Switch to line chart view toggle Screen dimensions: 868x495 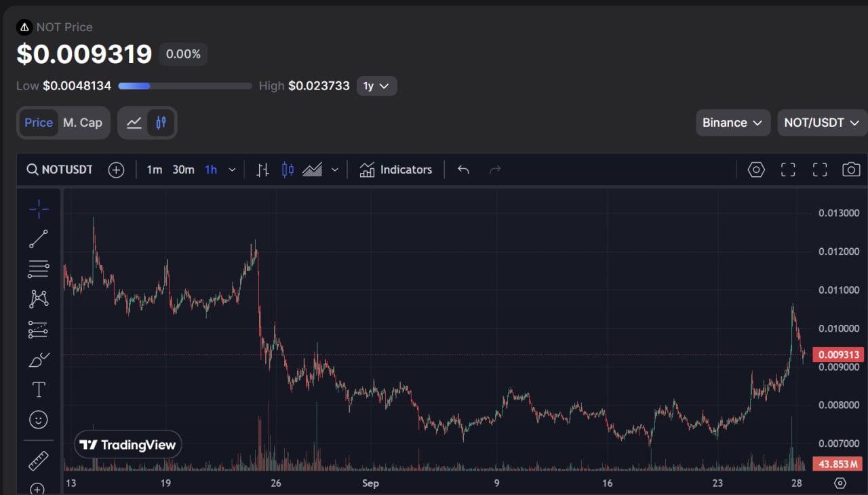click(134, 123)
